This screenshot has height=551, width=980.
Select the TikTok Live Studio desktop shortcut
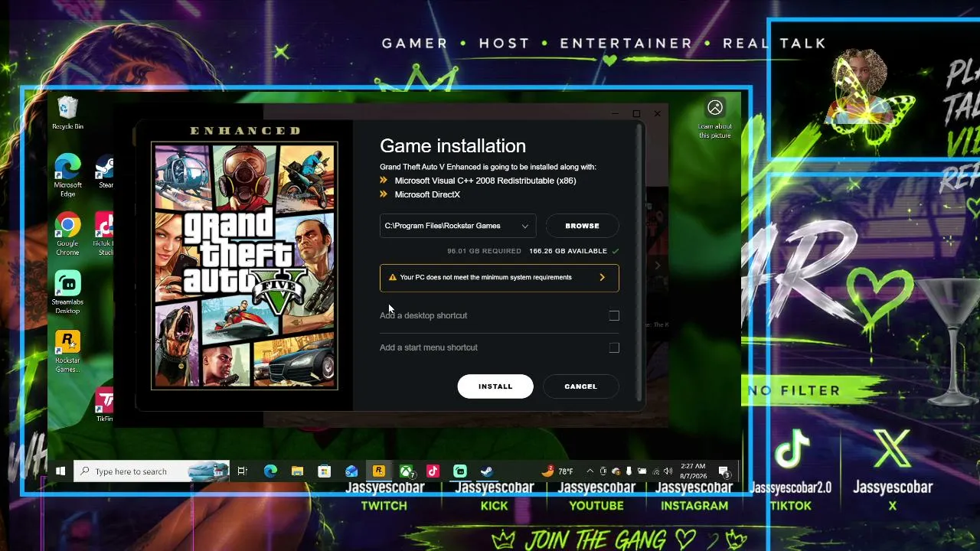pyautogui.click(x=104, y=234)
